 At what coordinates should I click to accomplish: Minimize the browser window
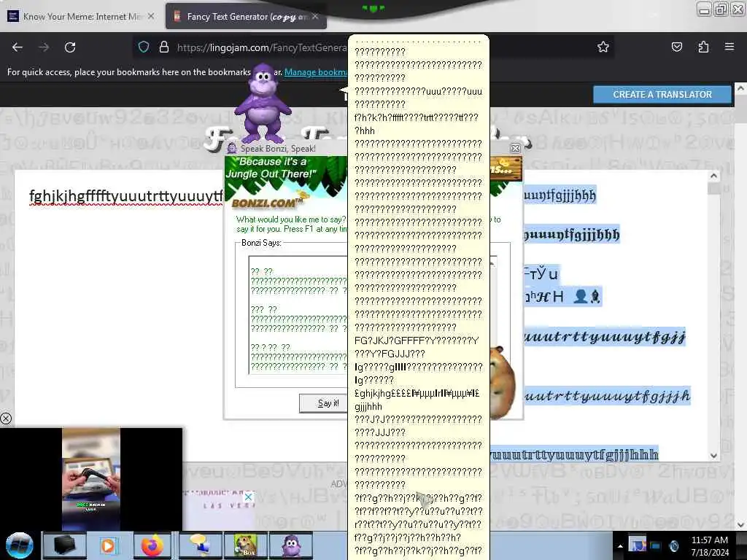(x=704, y=9)
